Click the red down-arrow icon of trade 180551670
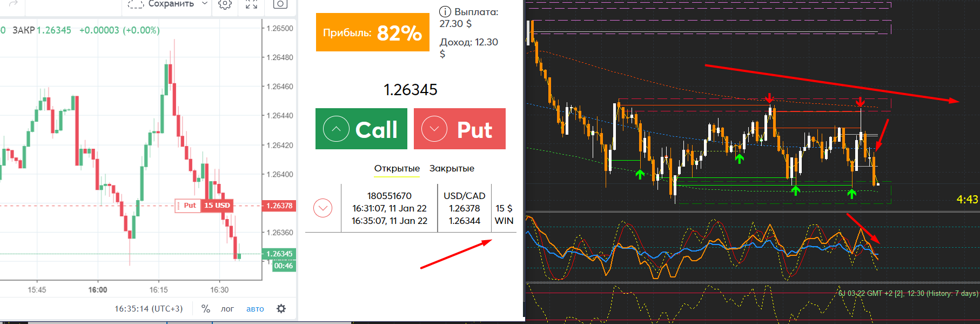Screen dimensions: 980x324 click(x=323, y=208)
